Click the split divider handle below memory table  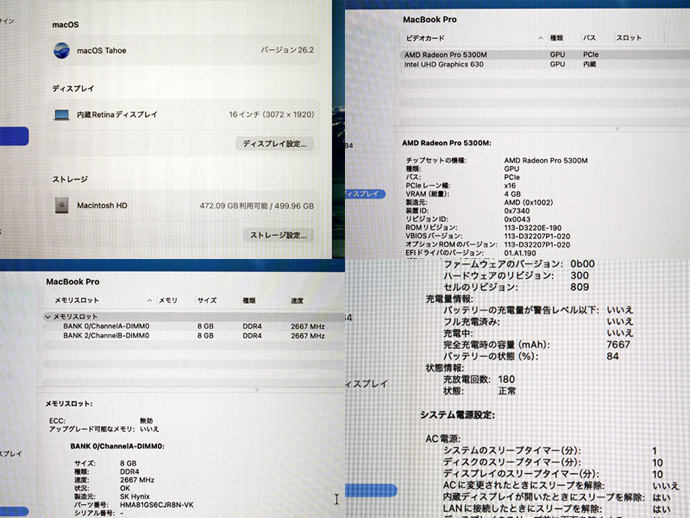pyautogui.click(x=257, y=389)
